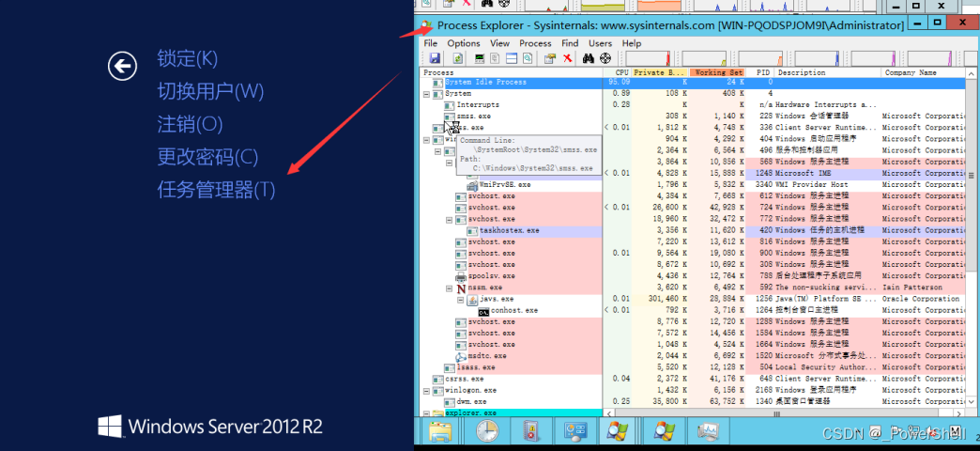Open the View menu
The width and height of the screenshot is (980, 451).
(500, 43)
